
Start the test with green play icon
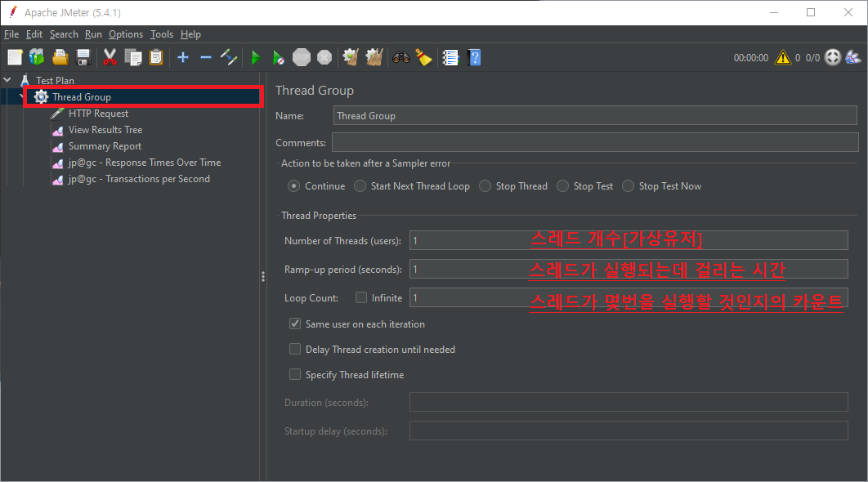pos(256,57)
